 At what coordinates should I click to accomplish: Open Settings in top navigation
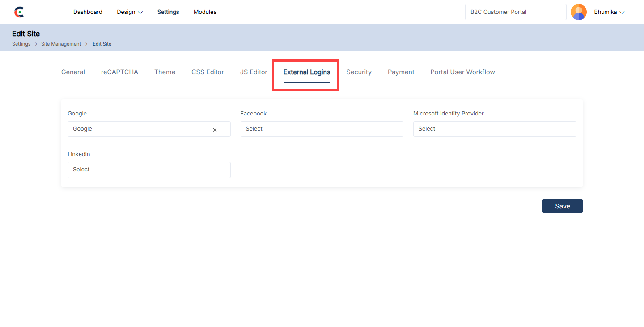tap(168, 12)
